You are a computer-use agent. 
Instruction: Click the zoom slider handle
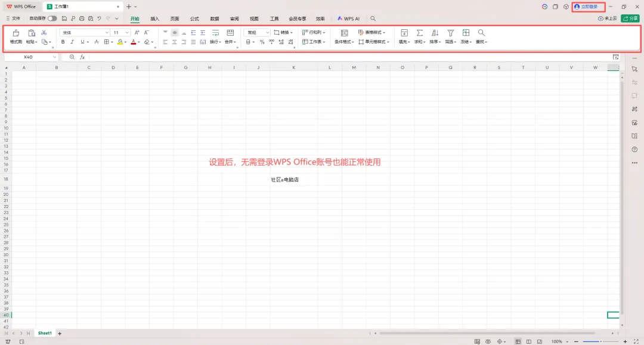coord(600,341)
